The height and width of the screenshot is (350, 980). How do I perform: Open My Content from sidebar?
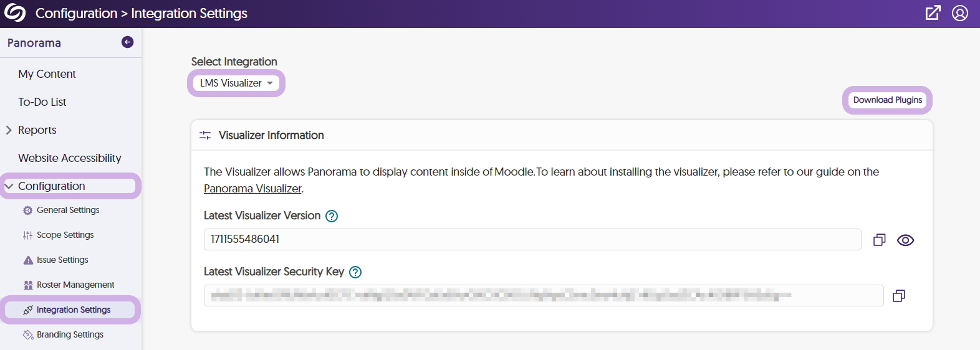[47, 74]
